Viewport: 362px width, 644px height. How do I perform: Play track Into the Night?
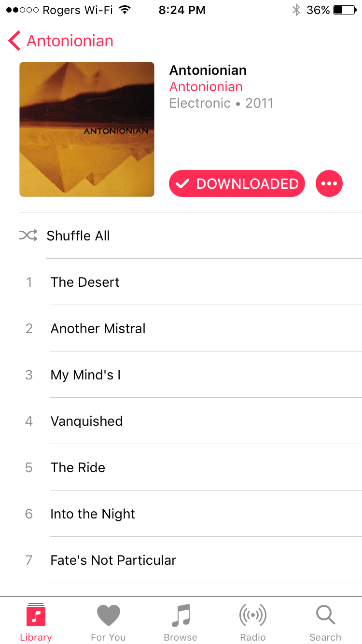191,514
